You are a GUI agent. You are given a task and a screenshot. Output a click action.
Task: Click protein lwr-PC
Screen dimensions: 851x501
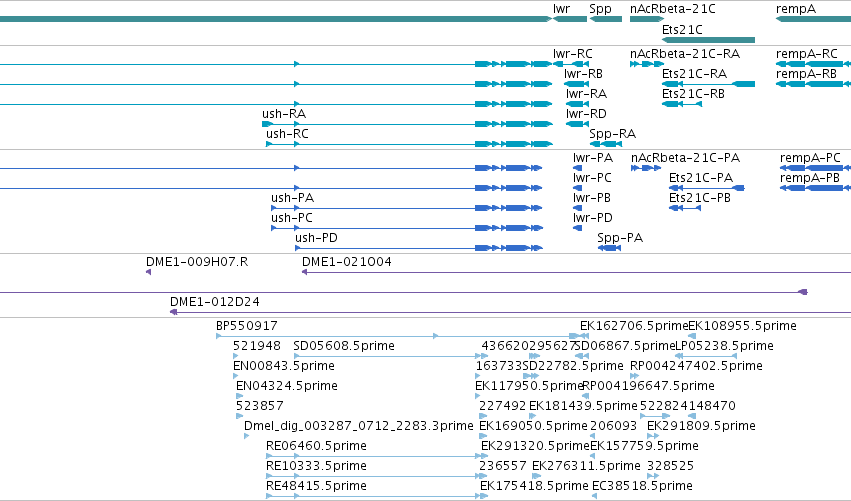coord(592,178)
